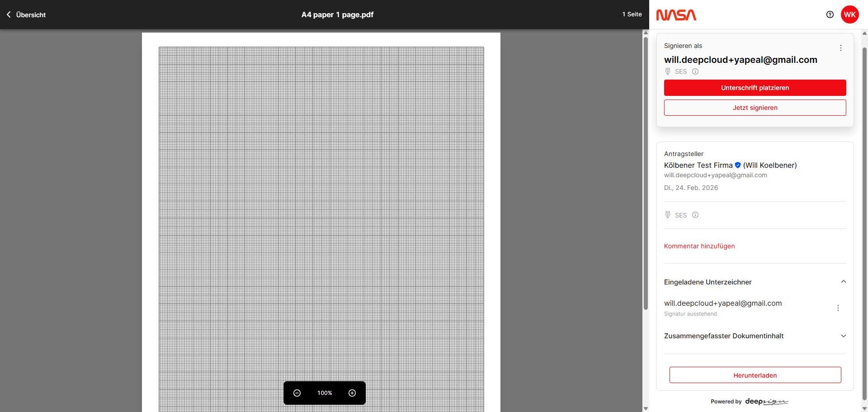Click Jetzt signieren button

755,108
